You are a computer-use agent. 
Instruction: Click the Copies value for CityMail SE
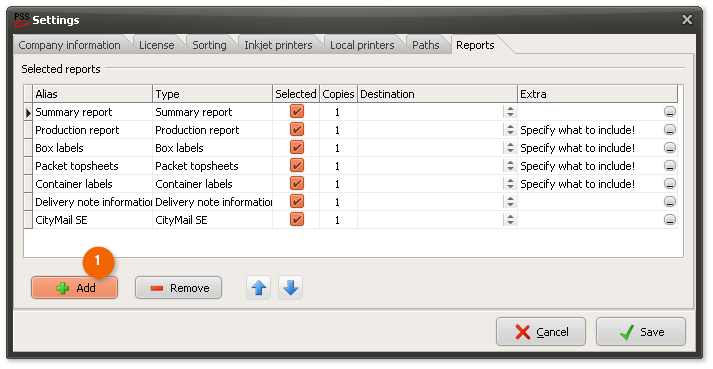(338, 220)
